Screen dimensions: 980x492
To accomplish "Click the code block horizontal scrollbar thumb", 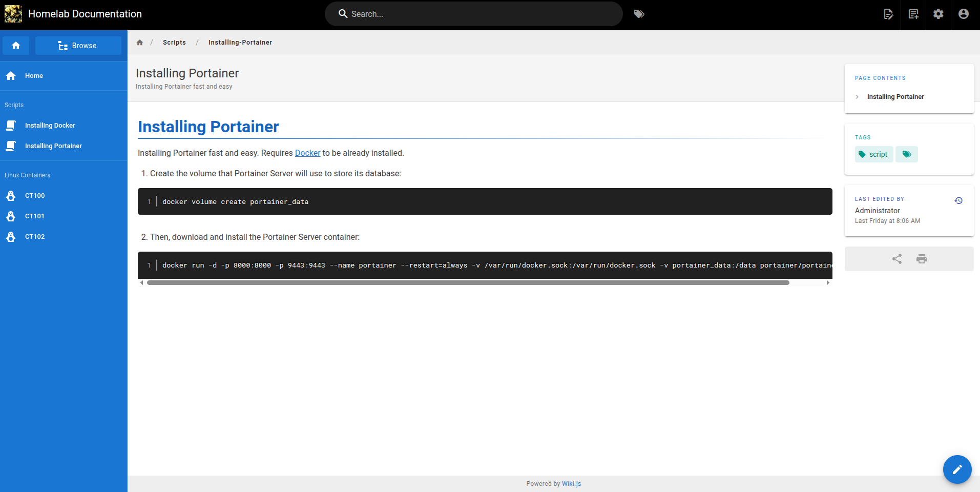I will click(x=468, y=283).
